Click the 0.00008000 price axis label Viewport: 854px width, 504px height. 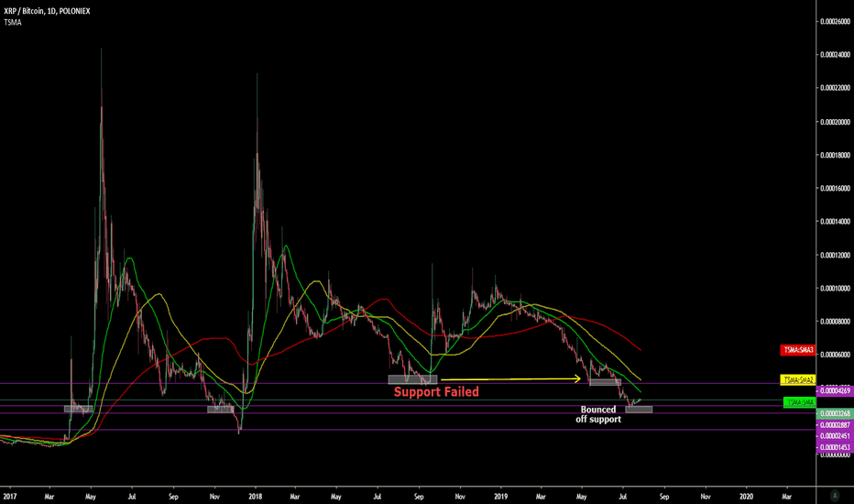click(836, 322)
